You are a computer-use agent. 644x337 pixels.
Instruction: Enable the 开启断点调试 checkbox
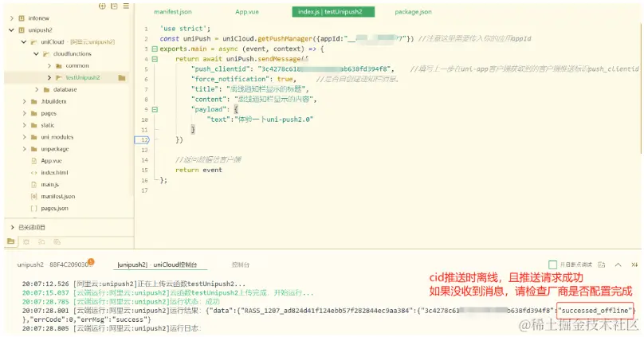(x=553, y=265)
